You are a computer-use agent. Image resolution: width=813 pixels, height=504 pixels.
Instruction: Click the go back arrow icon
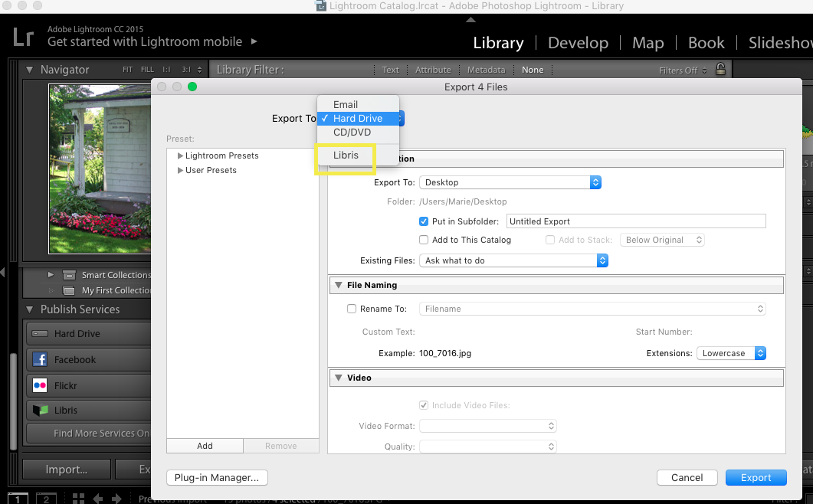click(97, 499)
